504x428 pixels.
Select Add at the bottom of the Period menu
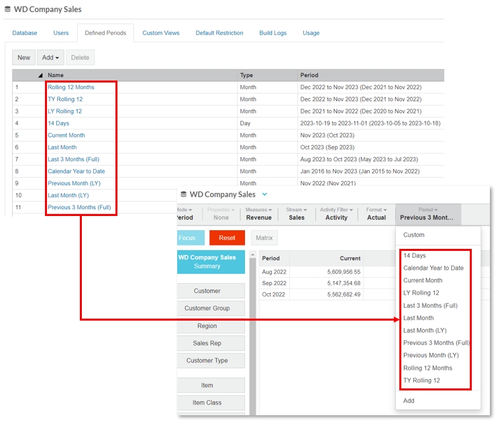[409, 400]
